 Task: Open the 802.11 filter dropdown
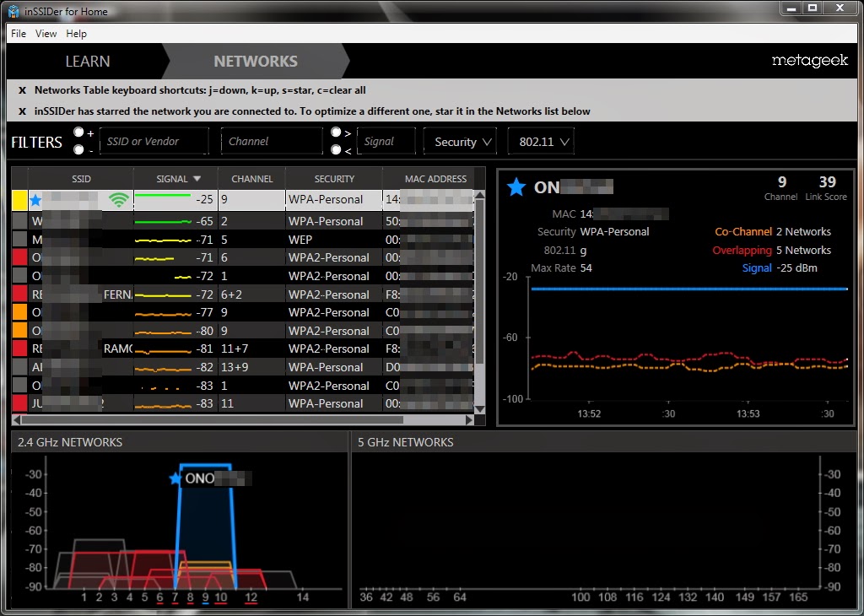click(x=541, y=142)
